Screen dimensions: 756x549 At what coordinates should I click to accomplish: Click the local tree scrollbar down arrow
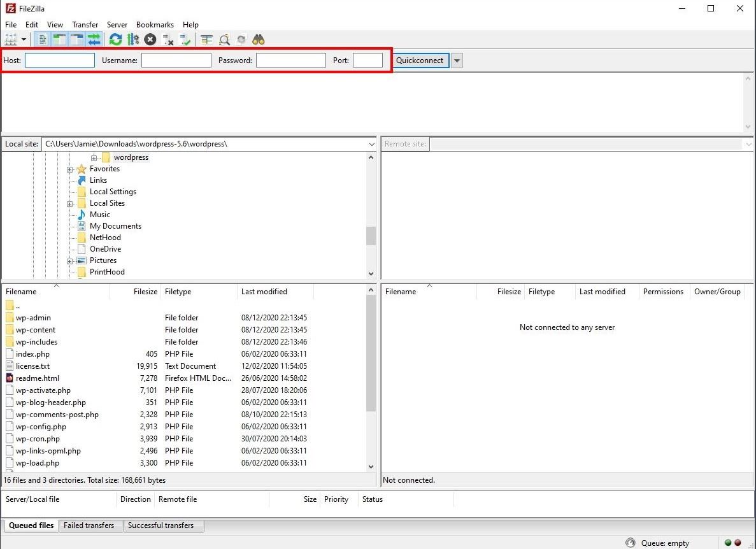(x=371, y=273)
